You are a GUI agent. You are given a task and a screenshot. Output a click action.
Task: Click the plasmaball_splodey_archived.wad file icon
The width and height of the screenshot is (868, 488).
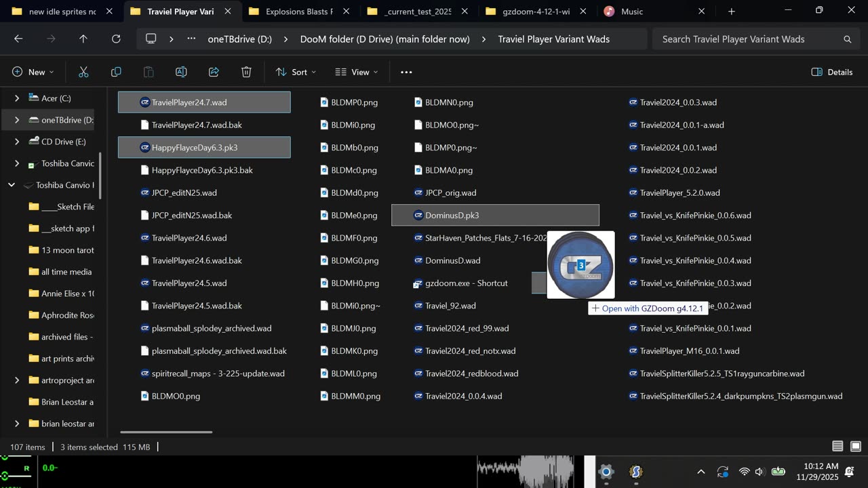click(144, 328)
